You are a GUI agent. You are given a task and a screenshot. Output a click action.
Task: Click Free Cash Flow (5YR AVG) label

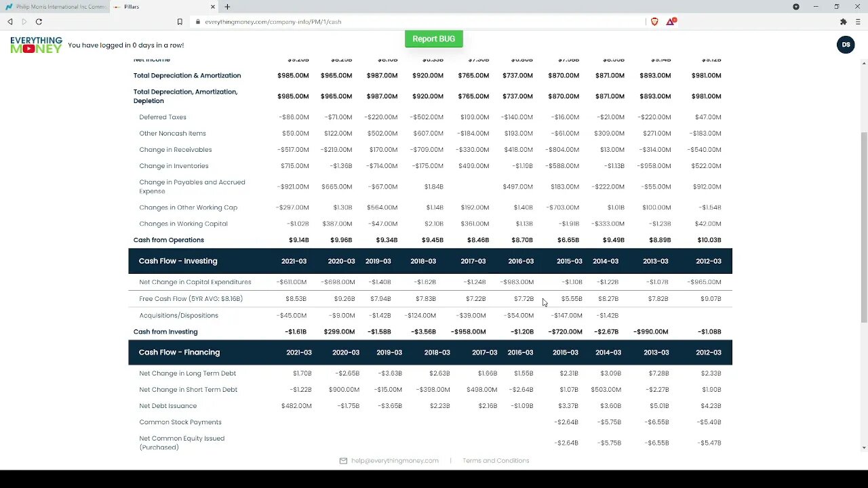(x=191, y=299)
